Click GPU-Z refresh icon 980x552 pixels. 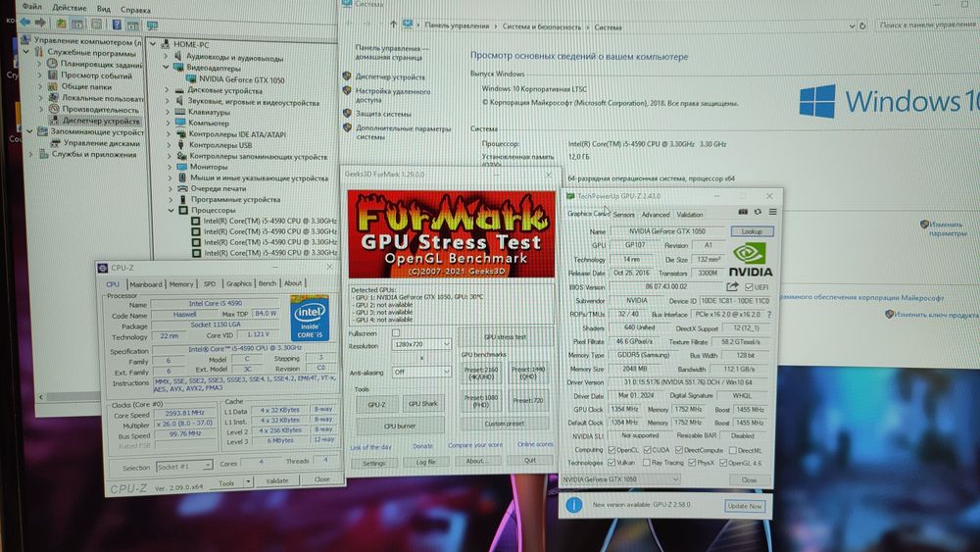pyautogui.click(x=758, y=212)
